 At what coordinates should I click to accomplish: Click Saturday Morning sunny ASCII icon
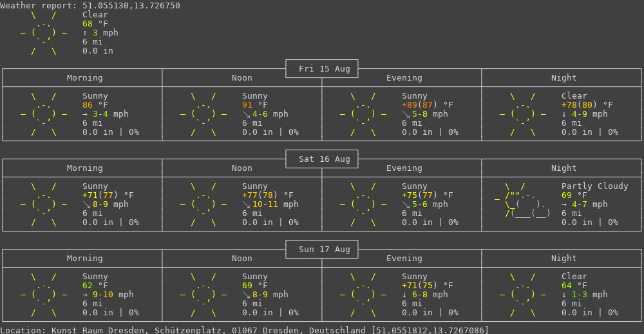click(44, 204)
